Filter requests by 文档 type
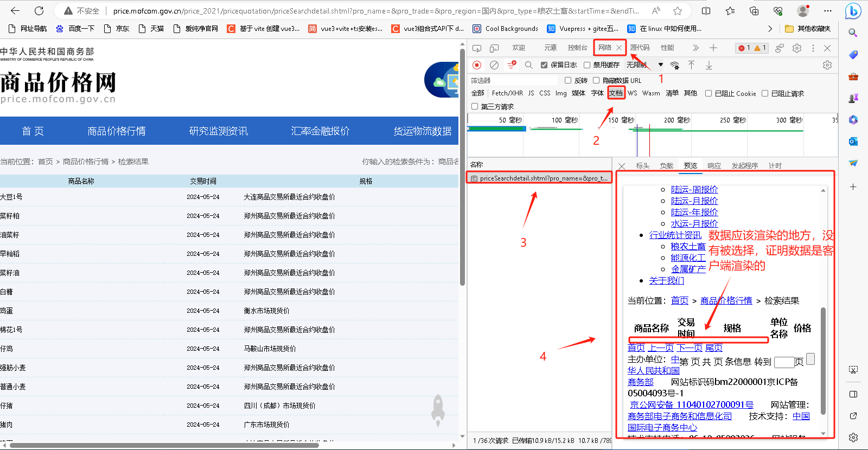The height and width of the screenshot is (450, 868). click(x=616, y=93)
